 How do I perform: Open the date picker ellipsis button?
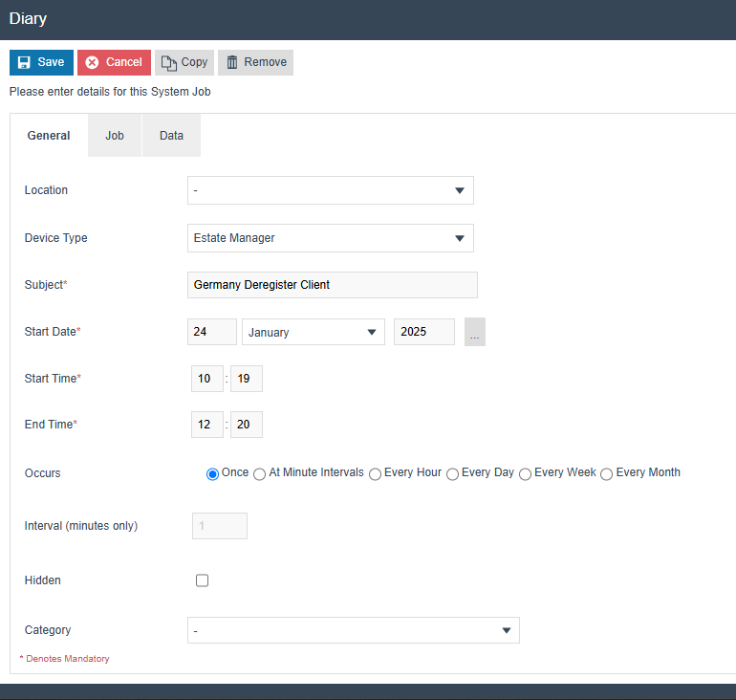(x=475, y=332)
